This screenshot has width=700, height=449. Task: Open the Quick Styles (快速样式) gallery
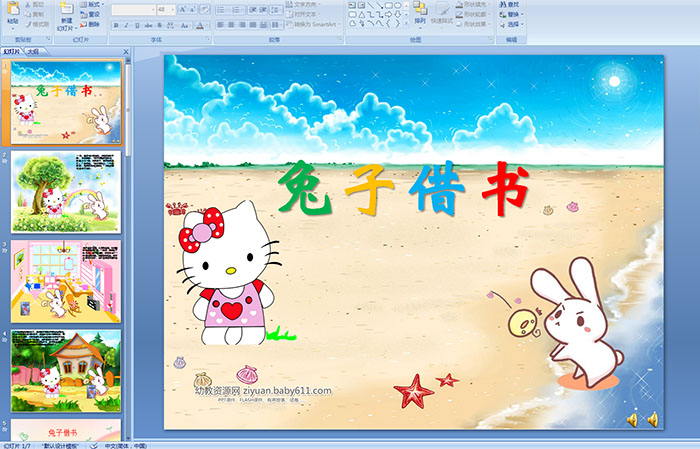pos(442,14)
